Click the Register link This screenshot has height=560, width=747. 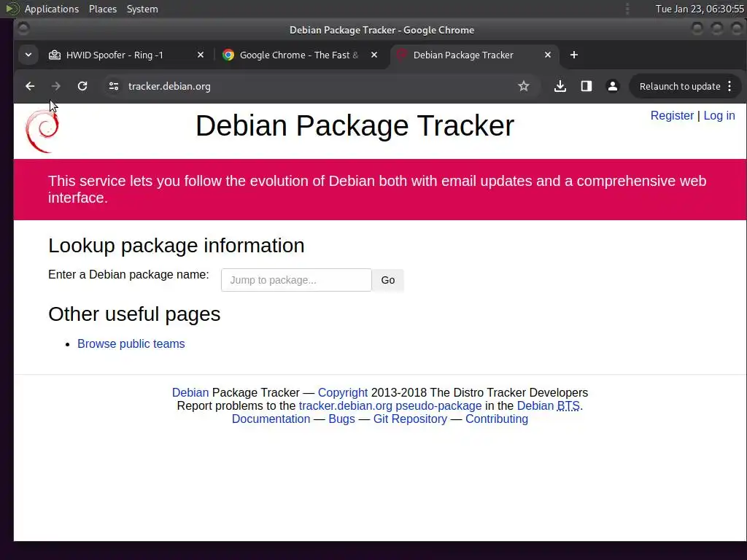672,116
